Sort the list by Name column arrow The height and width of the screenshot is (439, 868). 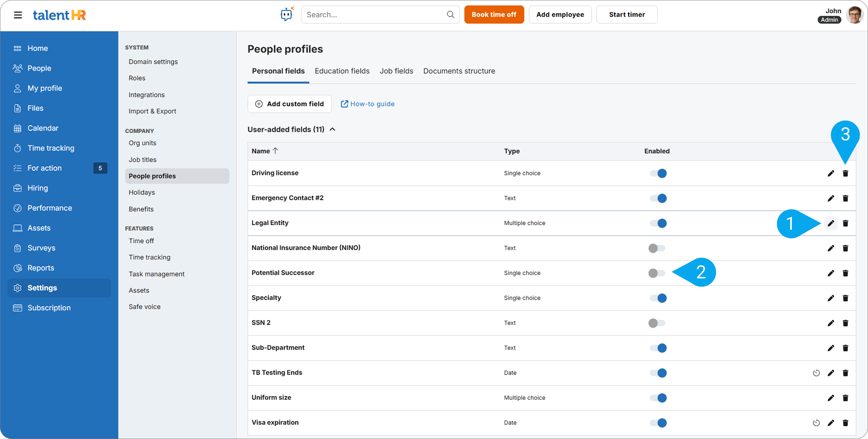coord(275,151)
